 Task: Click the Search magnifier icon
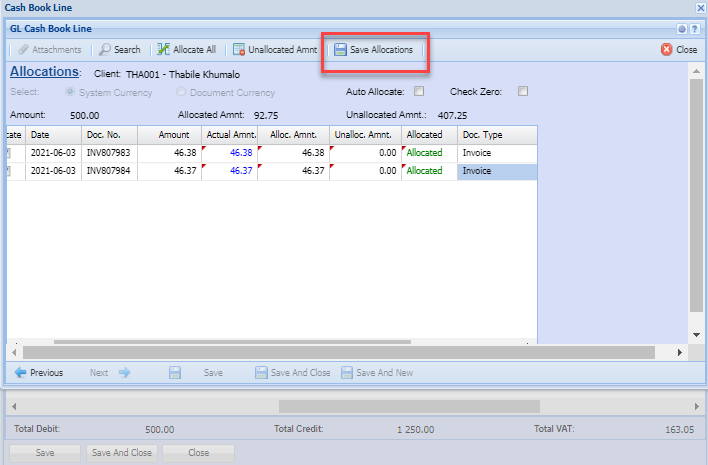(x=105, y=50)
